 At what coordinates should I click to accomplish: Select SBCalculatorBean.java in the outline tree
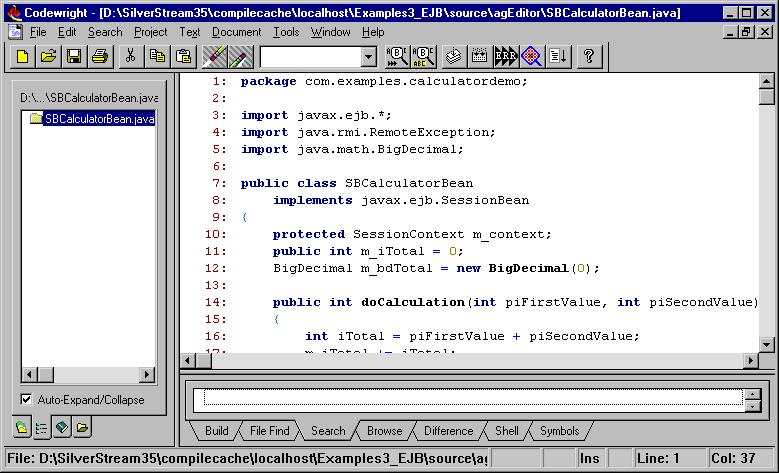click(99, 119)
